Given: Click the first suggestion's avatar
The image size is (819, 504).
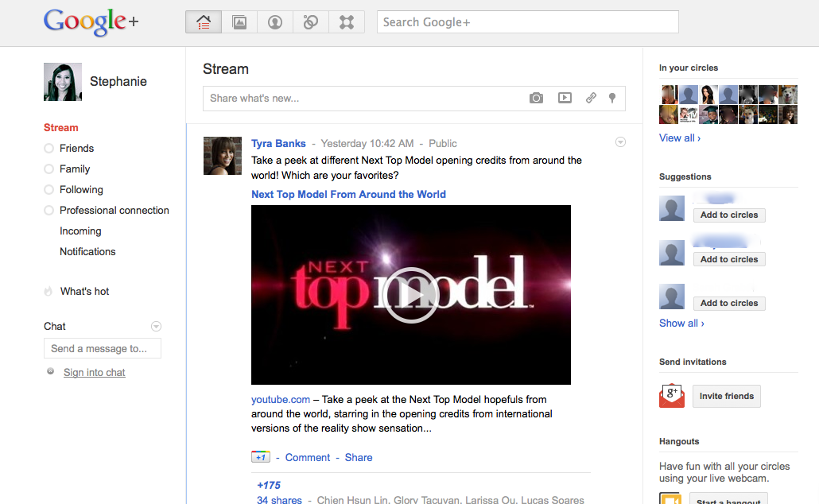Looking at the screenshot, I should (x=672, y=208).
